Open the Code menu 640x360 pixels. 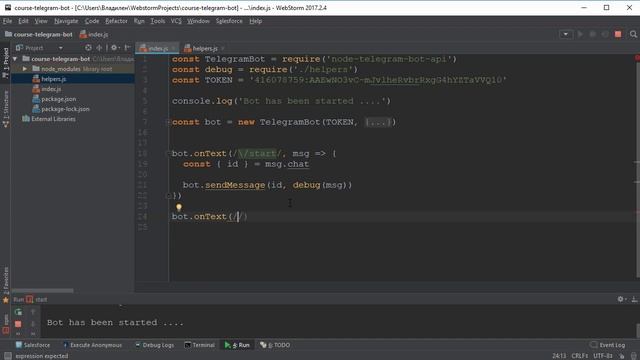[x=92, y=21]
